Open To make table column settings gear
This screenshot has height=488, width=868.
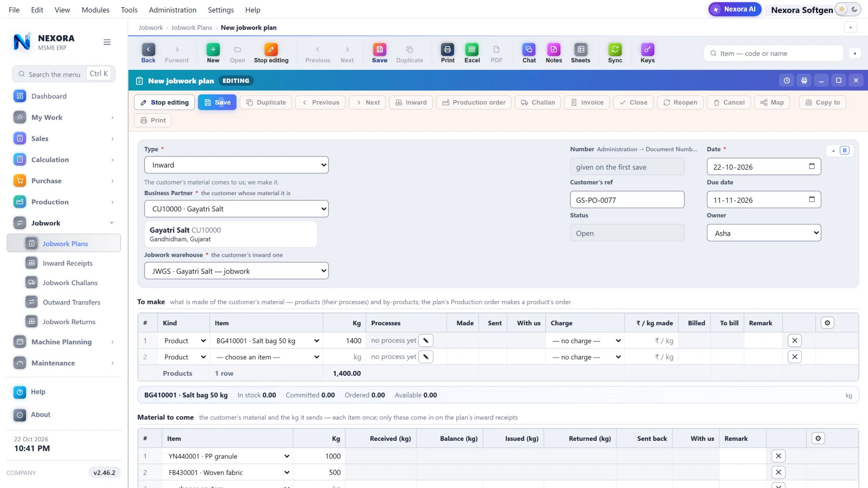(x=827, y=323)
